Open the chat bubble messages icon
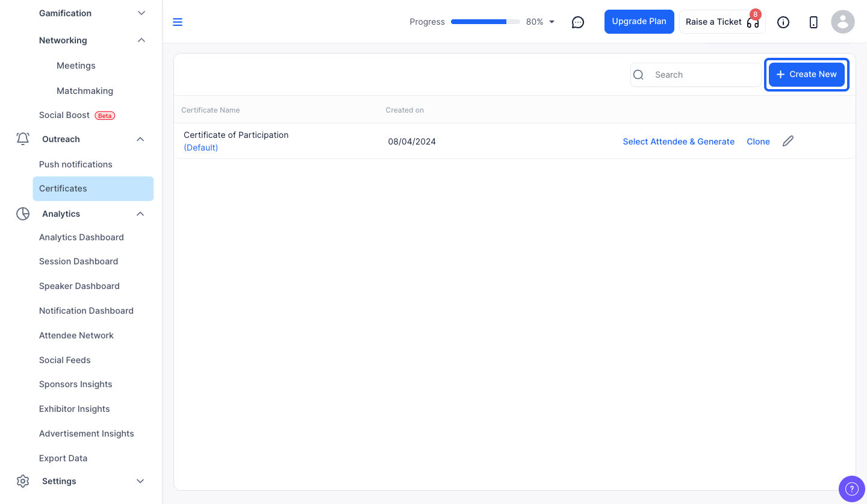The width and height of the screenshot is (867, 504). (578, 22)
